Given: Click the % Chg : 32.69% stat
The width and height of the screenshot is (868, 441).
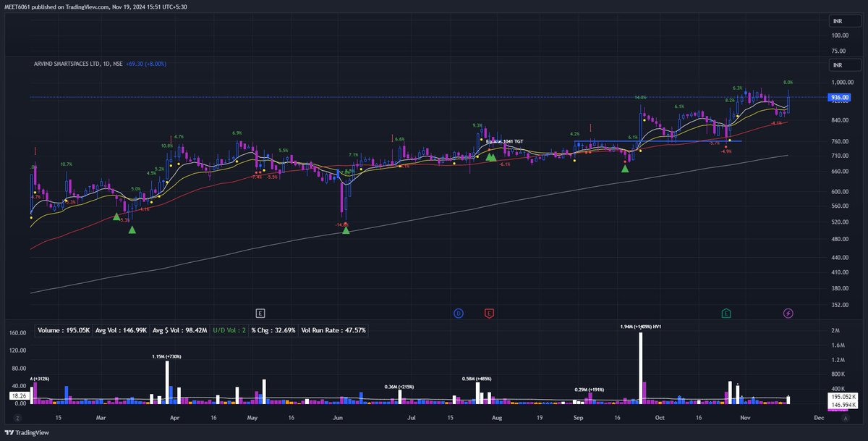Looking at the screenshot, I should click(x=274, y=330).
